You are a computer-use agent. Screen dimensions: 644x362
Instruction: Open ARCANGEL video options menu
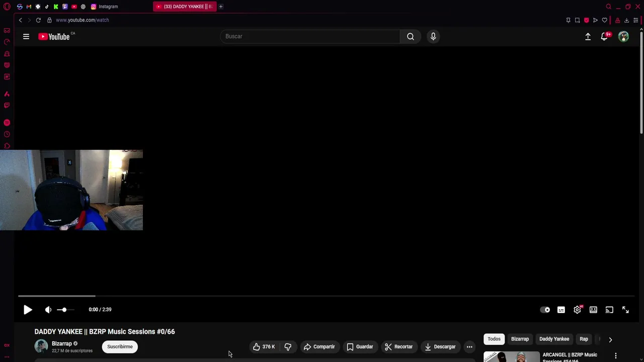pyautogui.click(x=616, y=356)
